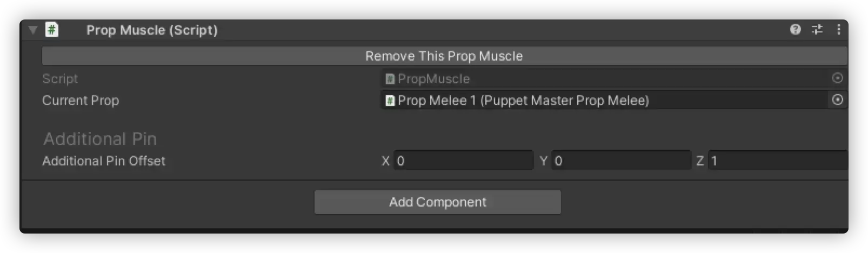
Task: Click the C# script icon in component header
Action: coord(51,29)
